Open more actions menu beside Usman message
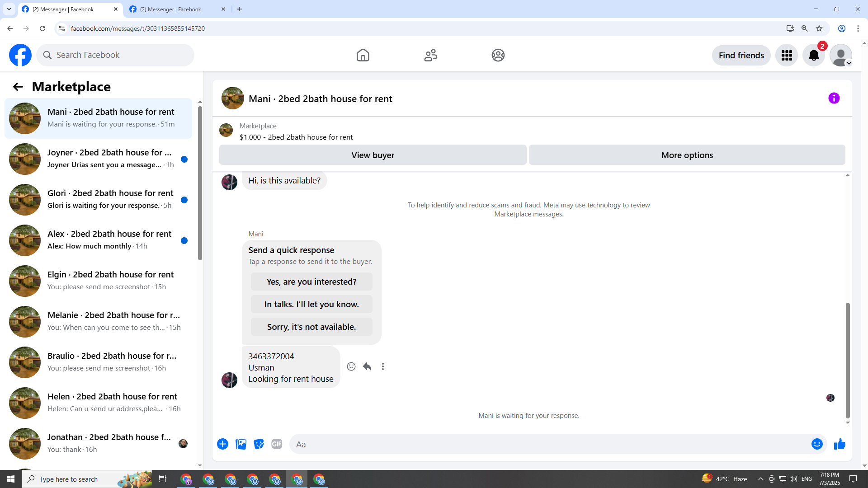 (383, 366)
